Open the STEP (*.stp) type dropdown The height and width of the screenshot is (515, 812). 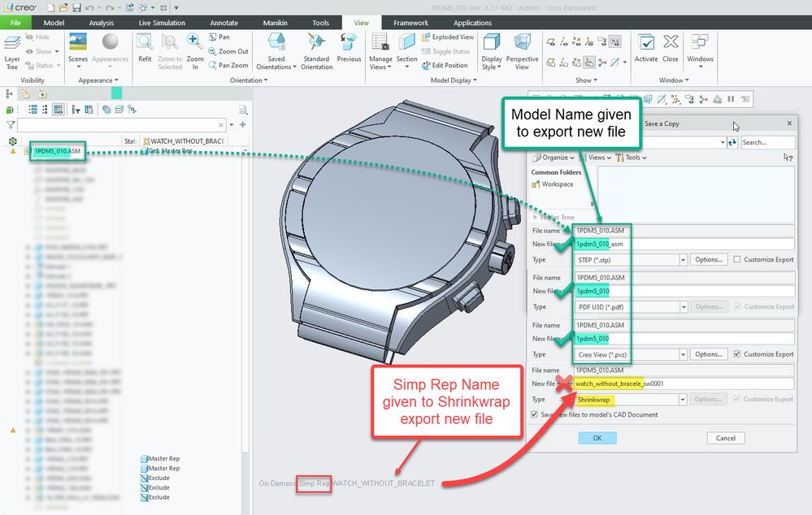[x=683, y=260]
